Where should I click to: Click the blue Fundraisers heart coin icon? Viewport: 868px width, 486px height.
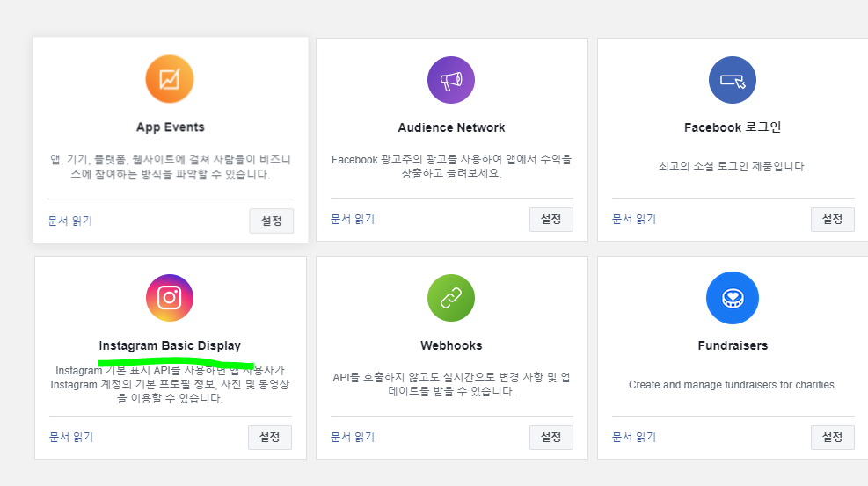pos(733,298)
